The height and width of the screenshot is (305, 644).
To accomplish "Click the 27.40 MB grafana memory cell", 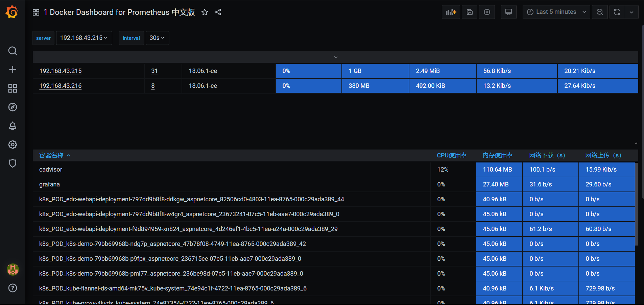I will 499,184.
